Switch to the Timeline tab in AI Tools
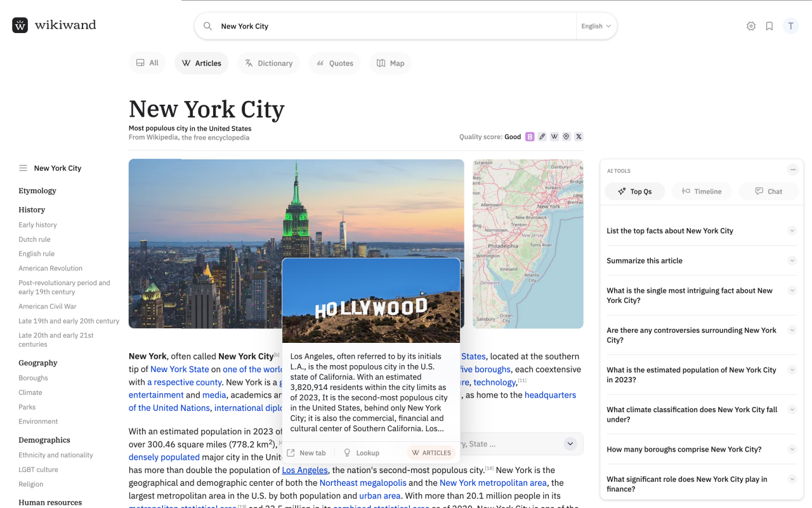The width and height of the screenshot is (812, 508). pyautogui.click(x=702, y=191)
